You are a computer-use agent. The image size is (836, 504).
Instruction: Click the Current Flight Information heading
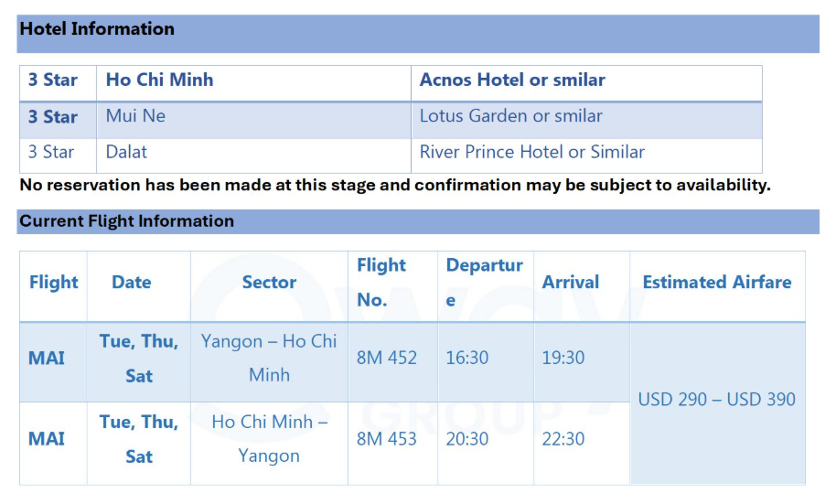point(127,221)
